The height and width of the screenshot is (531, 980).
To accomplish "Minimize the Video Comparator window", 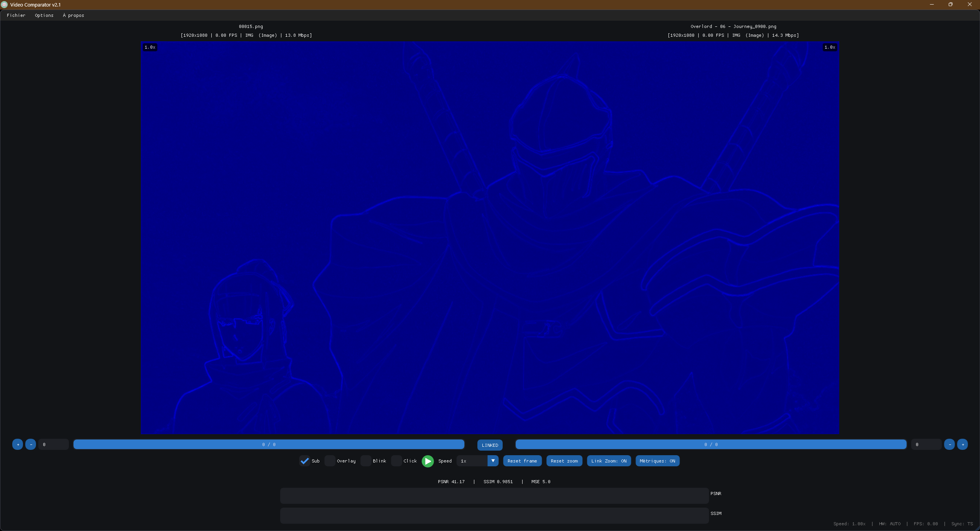I will coord(932,5).
